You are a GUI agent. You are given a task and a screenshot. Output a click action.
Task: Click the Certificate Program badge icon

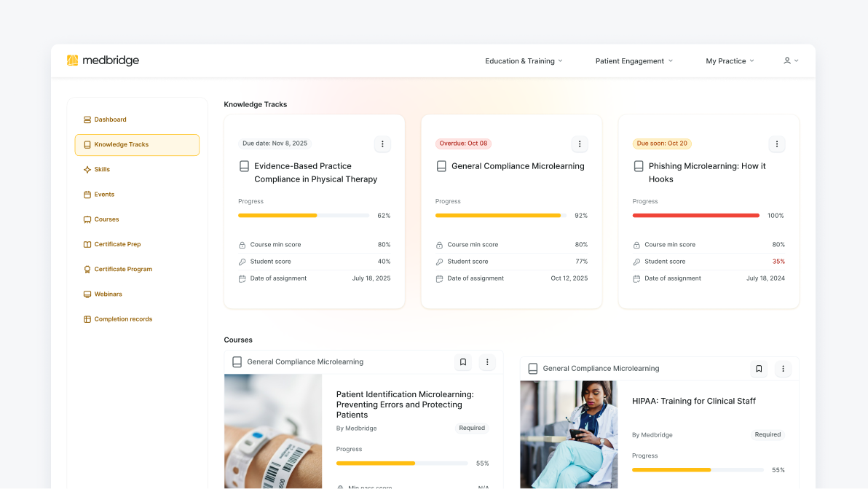point(87,269)
